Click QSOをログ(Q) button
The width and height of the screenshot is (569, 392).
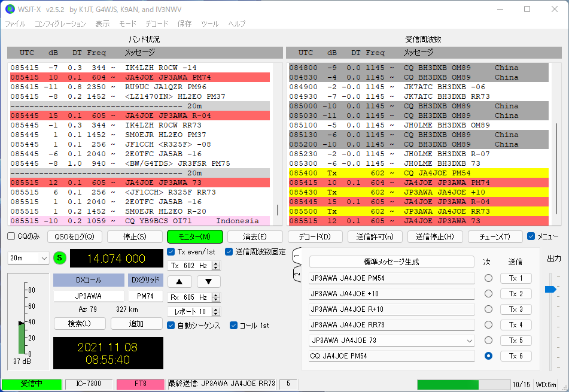pos(74,236)
